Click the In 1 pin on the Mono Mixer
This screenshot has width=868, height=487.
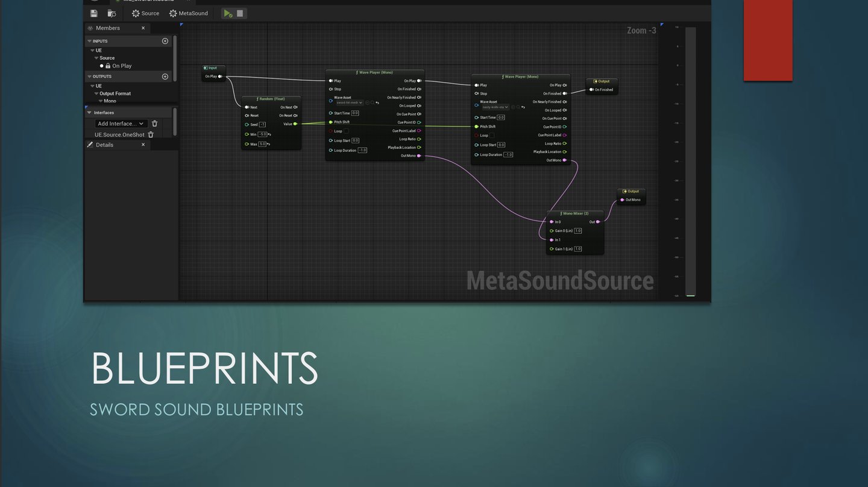552,240
